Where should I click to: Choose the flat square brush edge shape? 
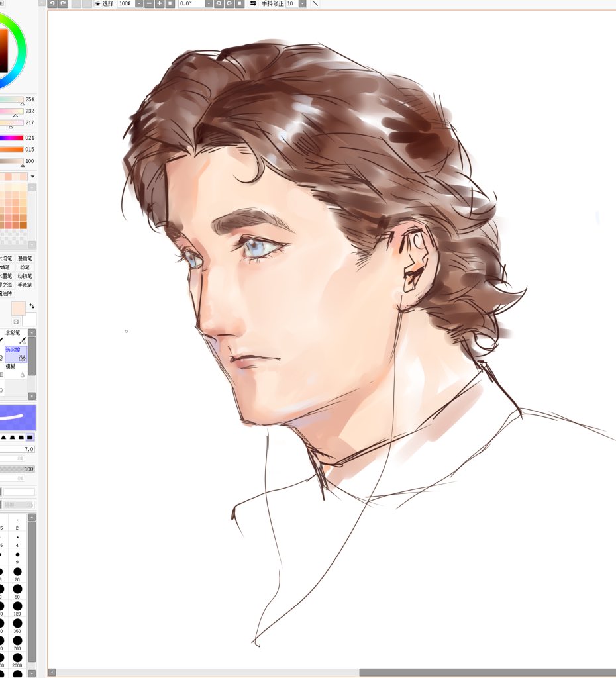pyautogui.click(x=30, y=437)
